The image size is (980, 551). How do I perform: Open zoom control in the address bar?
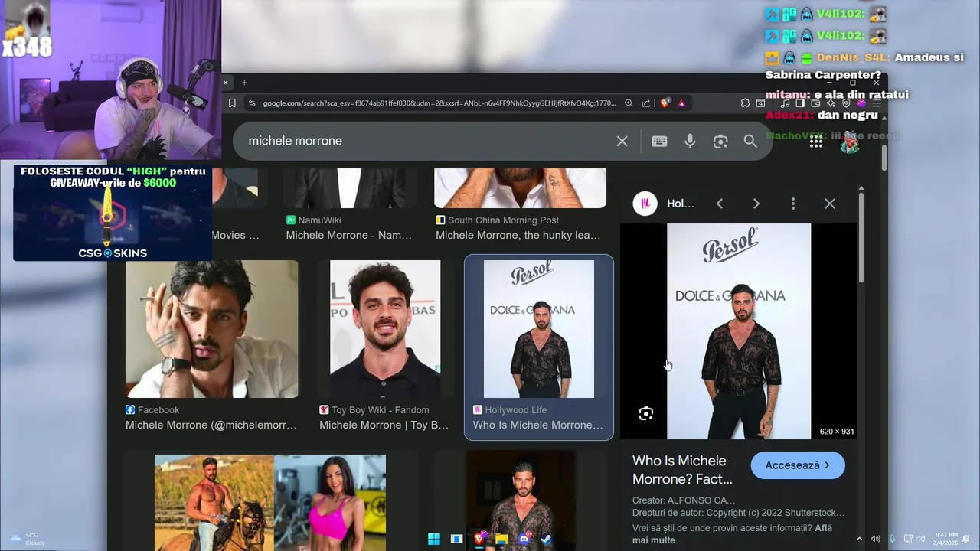629,103
